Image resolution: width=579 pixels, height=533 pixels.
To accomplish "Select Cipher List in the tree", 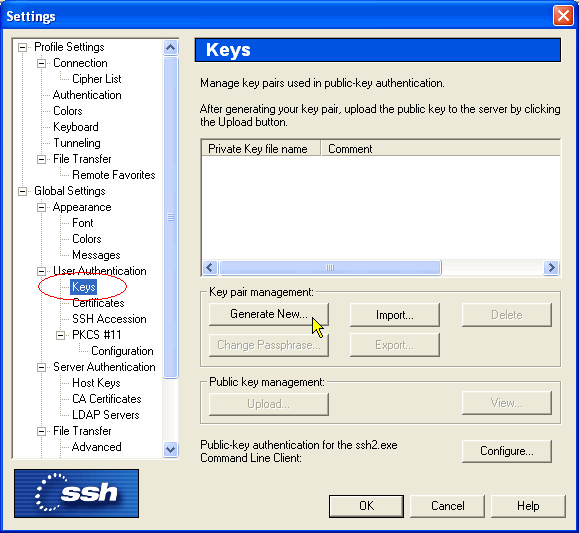I will tap(96, 79).
